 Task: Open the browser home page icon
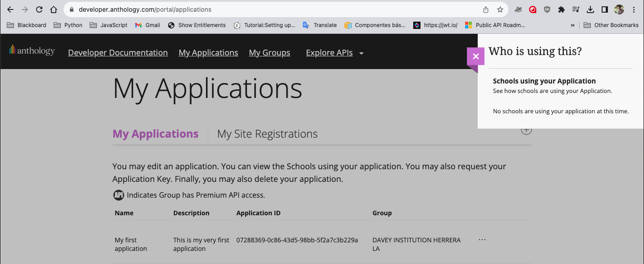pos(54,9)
